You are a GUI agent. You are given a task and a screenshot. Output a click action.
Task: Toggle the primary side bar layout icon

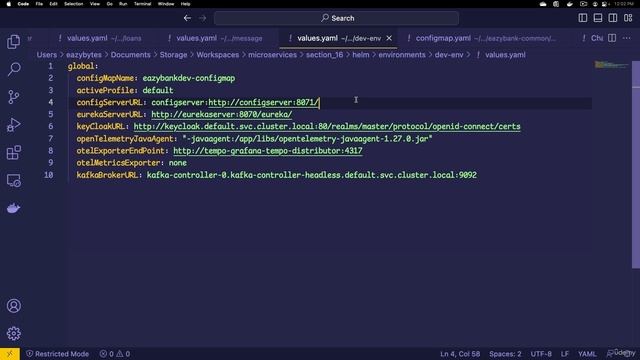(583, 18)
